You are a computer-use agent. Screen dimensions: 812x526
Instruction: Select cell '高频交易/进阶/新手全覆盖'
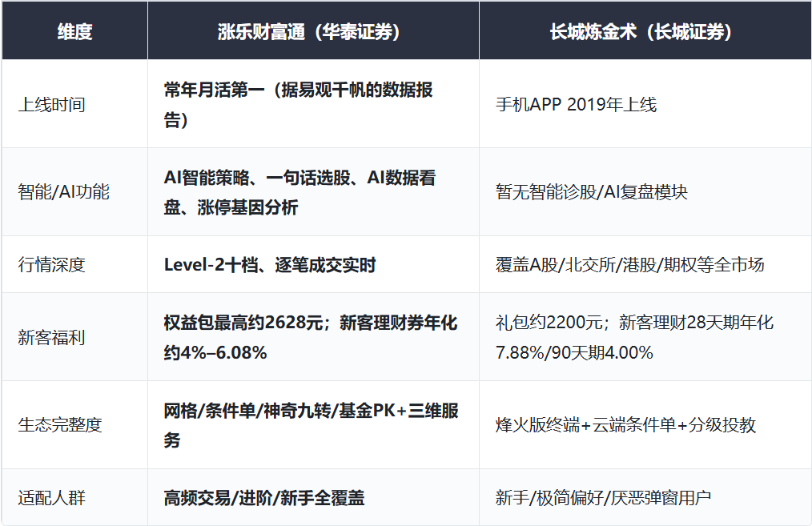313,497
